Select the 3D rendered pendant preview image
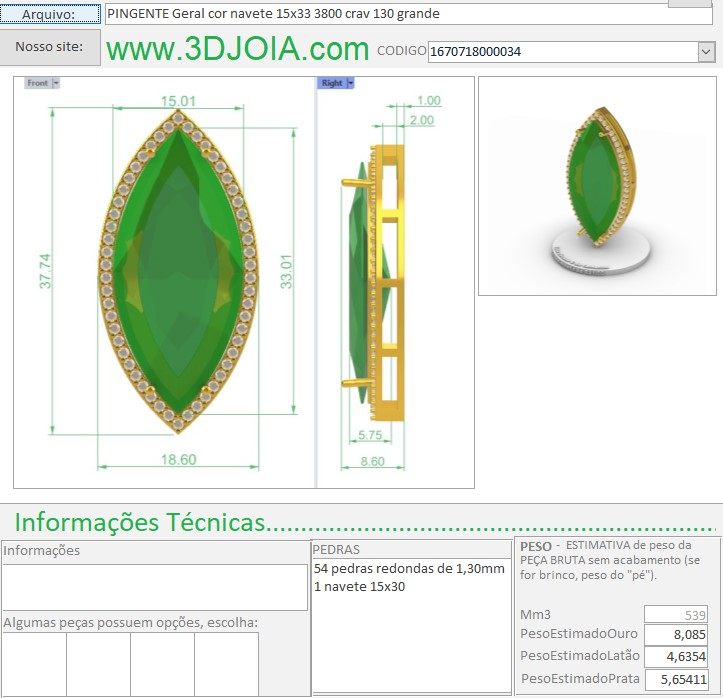This screenshot has height=698, width=723. tap(596, 186)
